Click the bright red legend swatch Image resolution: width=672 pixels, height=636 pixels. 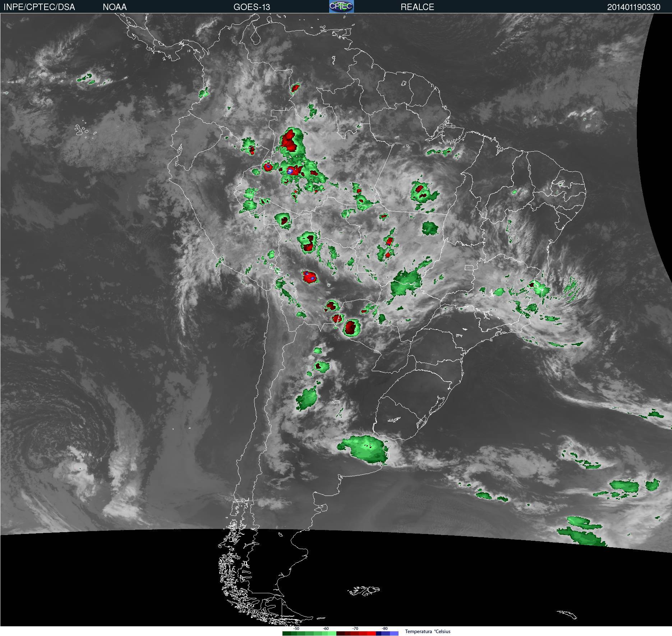[x=372, y=633]
